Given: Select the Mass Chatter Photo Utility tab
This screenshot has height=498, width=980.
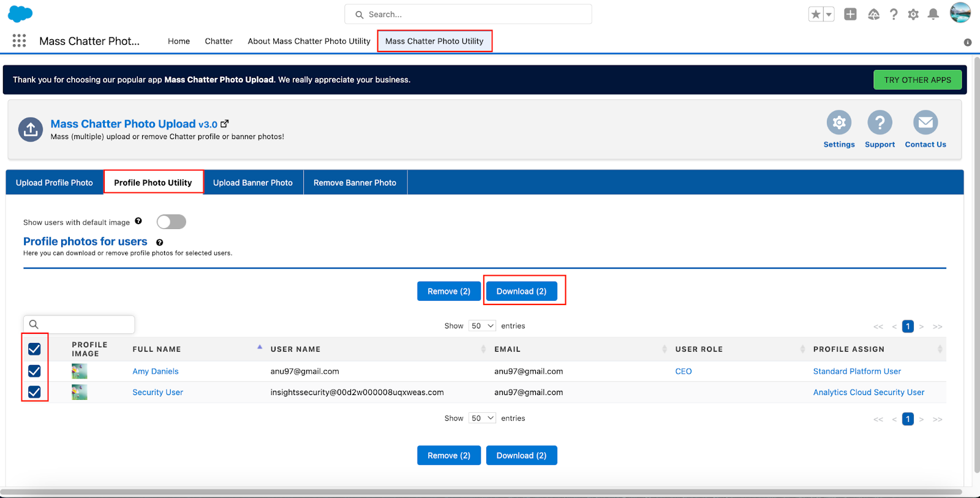Looking at the screenshot, I should (434, 41).
